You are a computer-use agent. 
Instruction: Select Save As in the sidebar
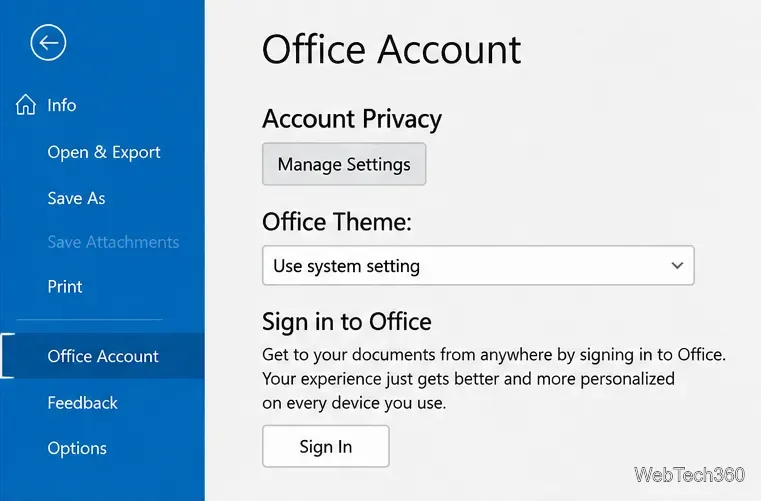(x=76, y=198)
